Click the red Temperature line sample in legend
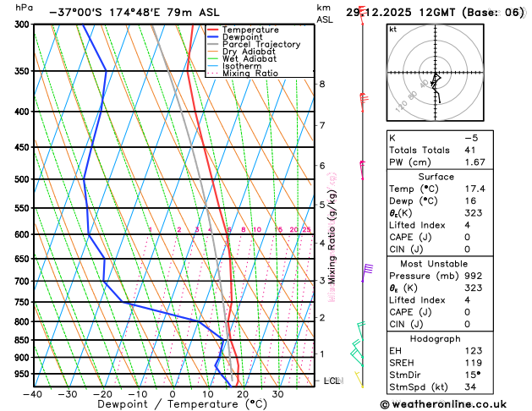The image size is (532, 411). [x=212, y=30]
